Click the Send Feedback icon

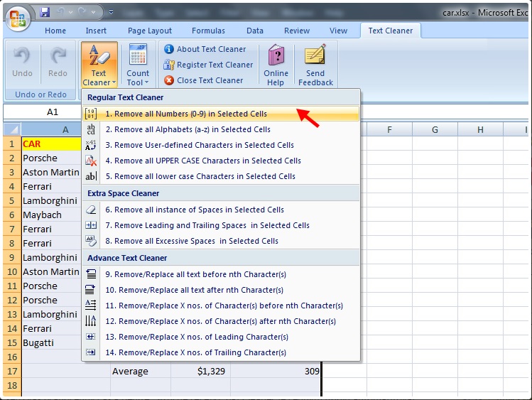315,55
